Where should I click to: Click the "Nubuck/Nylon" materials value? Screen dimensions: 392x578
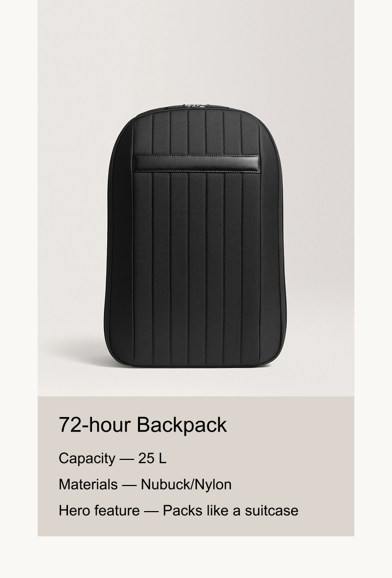click(186, 484)
